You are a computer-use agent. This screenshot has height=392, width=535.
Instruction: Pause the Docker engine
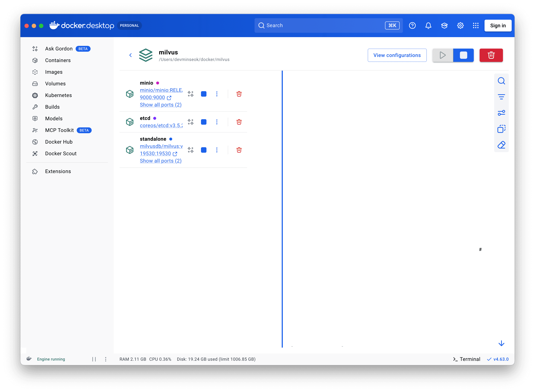pos(94,359)
